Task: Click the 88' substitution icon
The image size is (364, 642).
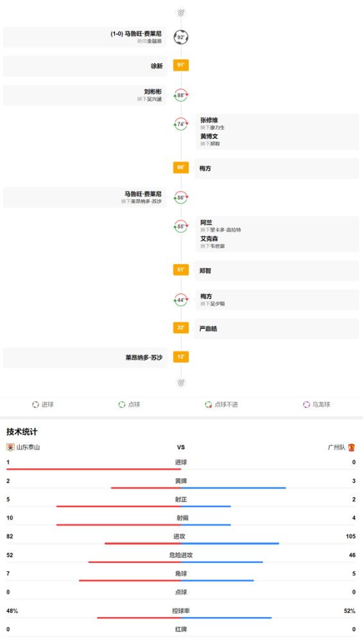Action: coord(181,95)
